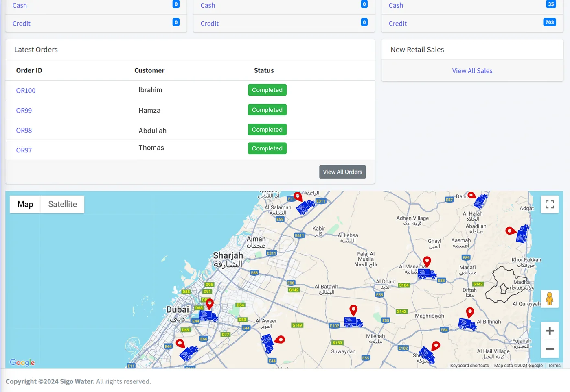Switch to Map view tab
Screen dimensions: 570x392
(25, 204)
